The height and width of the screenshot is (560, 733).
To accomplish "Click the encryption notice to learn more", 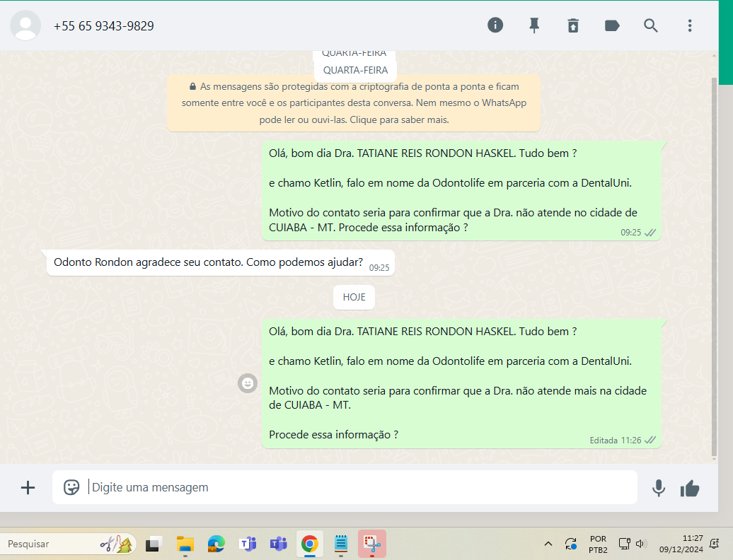I will 354,103.
